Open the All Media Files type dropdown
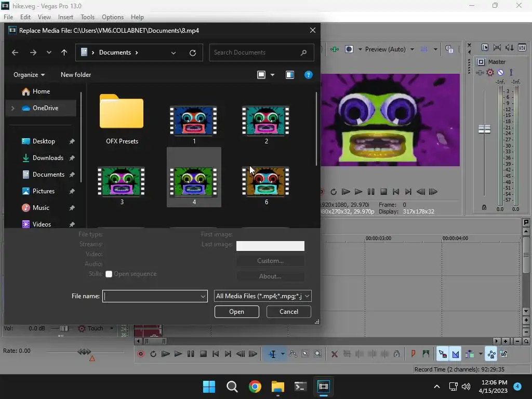532x399 pixels. pyautogui.click(x=307, y=296)
